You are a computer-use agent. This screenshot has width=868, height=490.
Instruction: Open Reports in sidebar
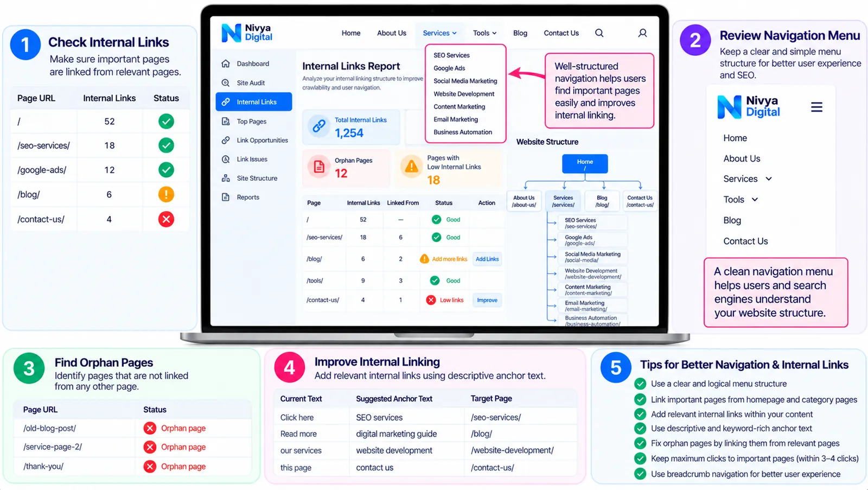(240, 198)
